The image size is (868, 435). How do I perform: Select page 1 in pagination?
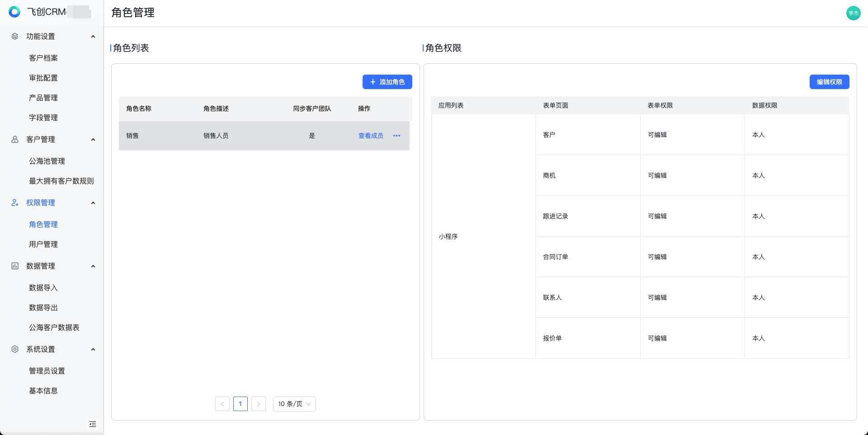(241, 404)
